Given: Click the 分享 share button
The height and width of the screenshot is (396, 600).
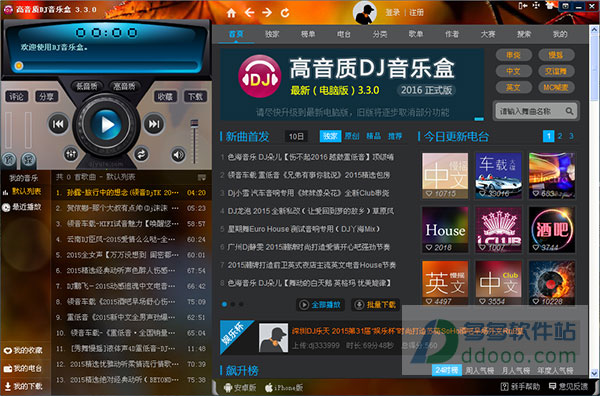Looking at the screenshot, I should (46, 97).
